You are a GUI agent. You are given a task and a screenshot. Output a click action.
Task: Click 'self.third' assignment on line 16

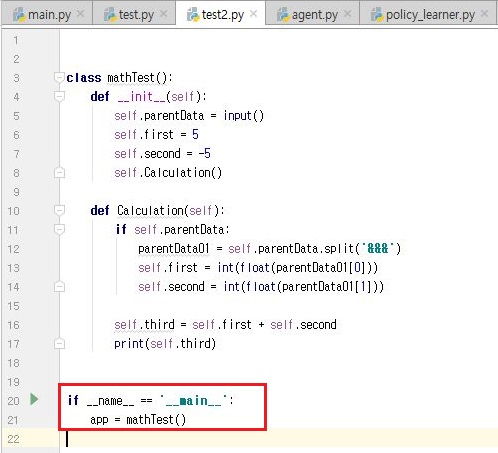point(144,325)
